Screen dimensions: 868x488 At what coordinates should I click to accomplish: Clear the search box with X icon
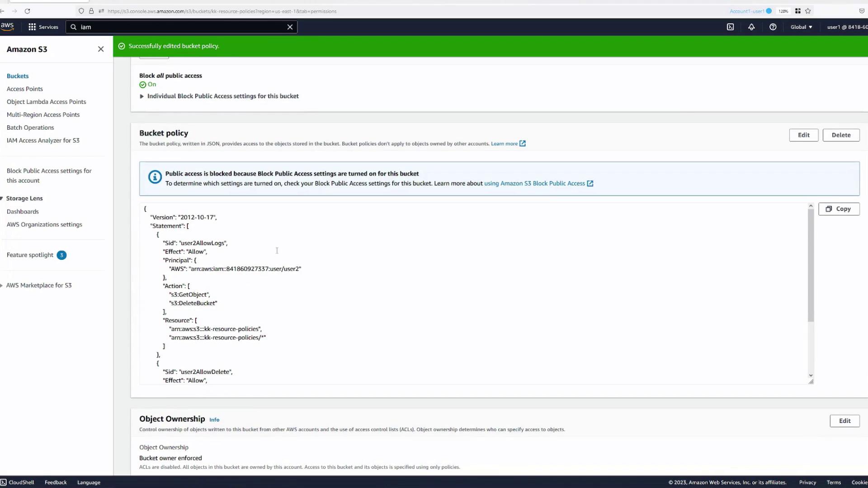tap(290, 27)
